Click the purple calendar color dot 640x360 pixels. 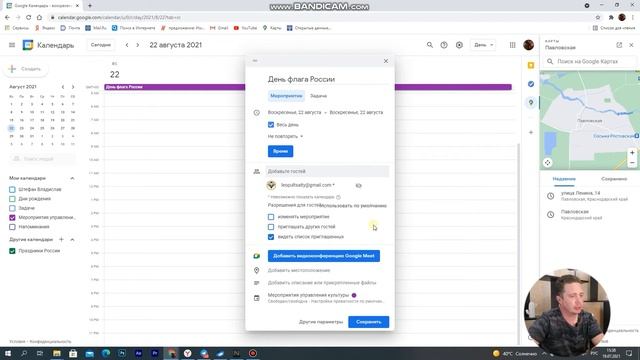point(354,295)
